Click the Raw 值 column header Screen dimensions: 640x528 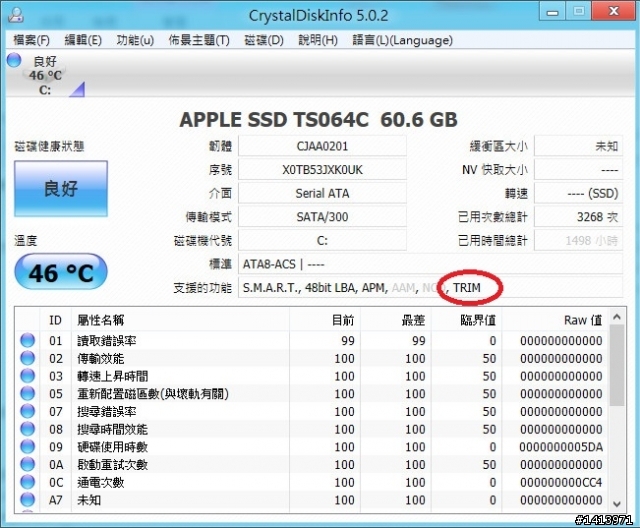(x=555, y=320)
